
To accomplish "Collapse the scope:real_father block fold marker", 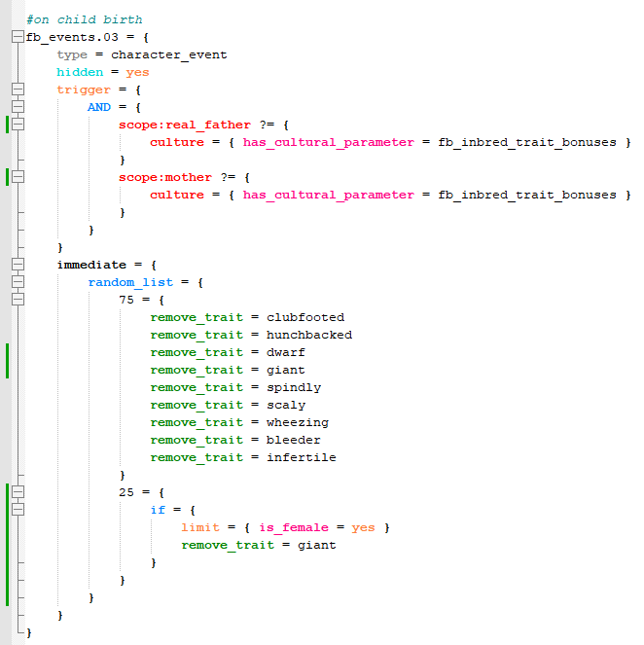I will (x=18, y=125).
